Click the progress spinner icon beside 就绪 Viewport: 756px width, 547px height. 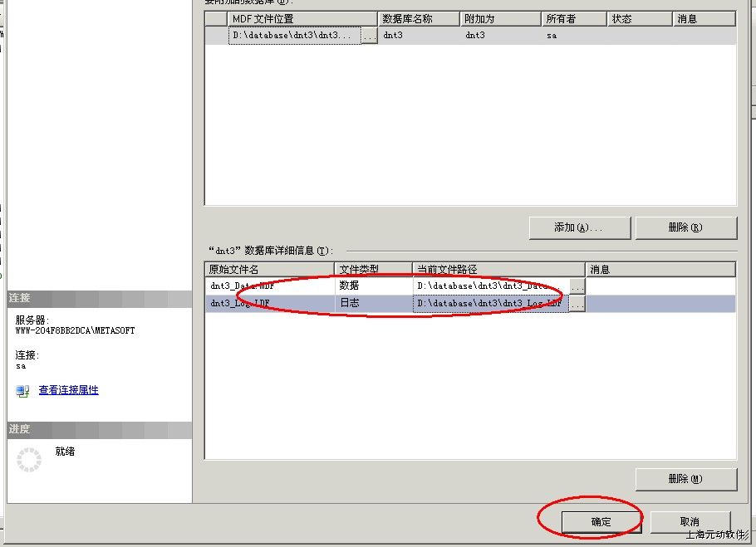point(29,459)
